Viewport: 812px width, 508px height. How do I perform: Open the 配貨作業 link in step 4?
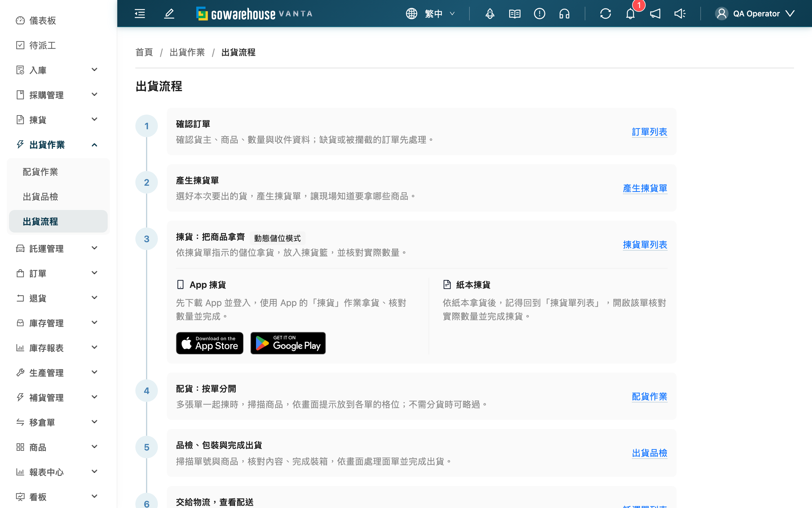click(x=649, y=397)
